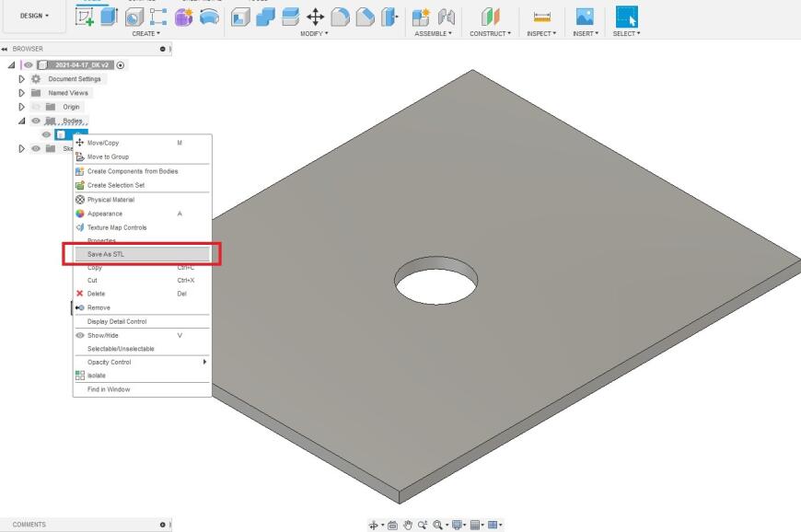Choose Physical Material in context menu
Viewport: 801px width, 532px height.
tap(142, 200)
